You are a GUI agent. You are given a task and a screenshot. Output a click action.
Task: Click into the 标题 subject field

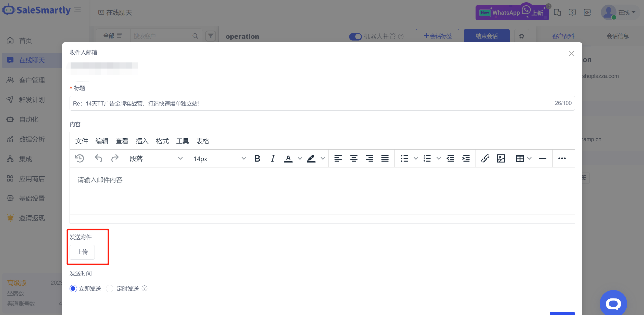[306, 103]
